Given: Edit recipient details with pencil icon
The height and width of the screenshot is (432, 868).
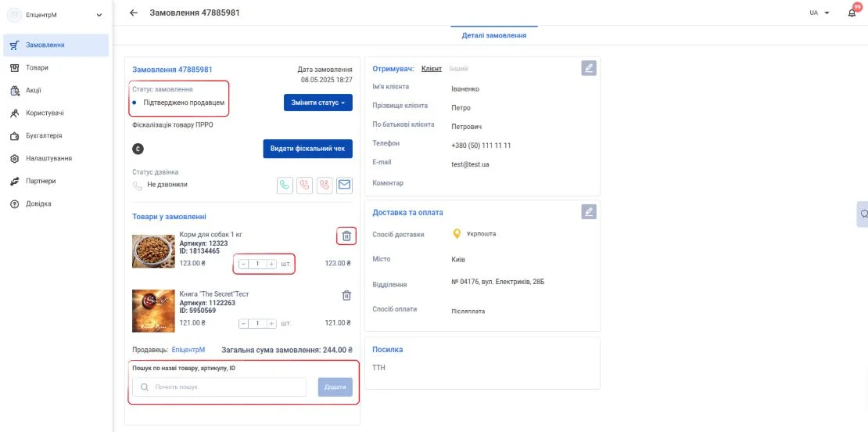Looking at the screenshot, I should [x=589, y=68].
